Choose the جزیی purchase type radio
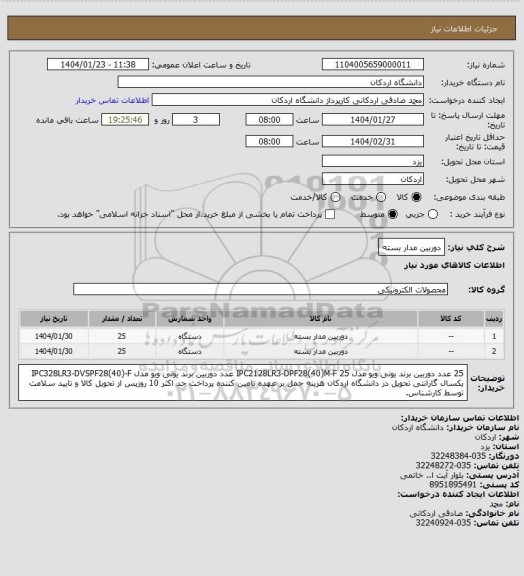Image resolution: width=524 pixels, height=576 pixels. click(433, 214)
